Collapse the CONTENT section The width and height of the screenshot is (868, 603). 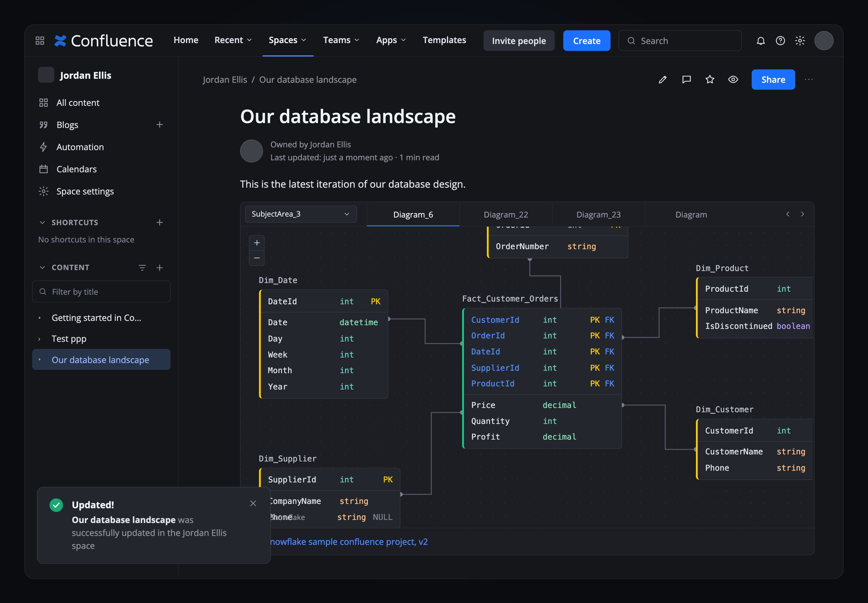(x=42, y=267)
